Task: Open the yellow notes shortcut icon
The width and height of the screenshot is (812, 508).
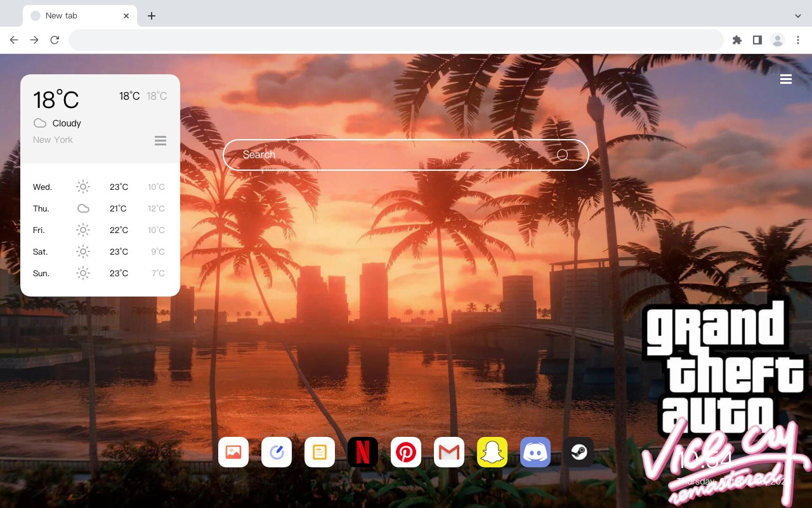Action: coord(320,452)
